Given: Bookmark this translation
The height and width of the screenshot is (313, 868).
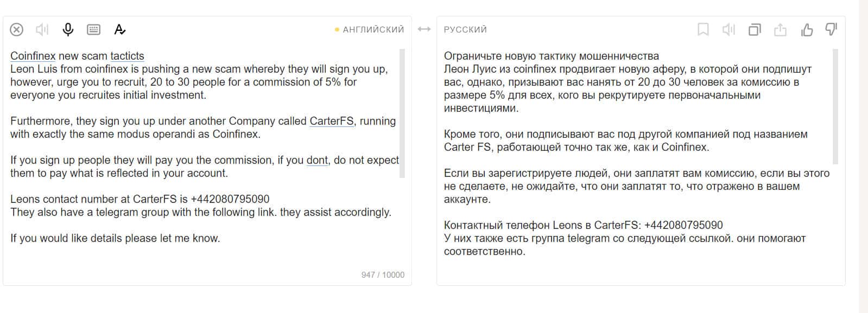Looking at the screenshot, I should (703, 29).
